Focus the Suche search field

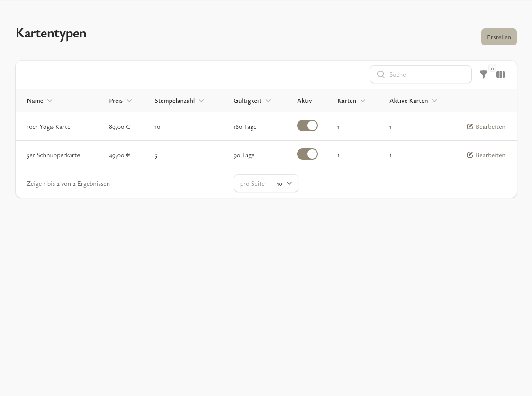pos(426,74)
